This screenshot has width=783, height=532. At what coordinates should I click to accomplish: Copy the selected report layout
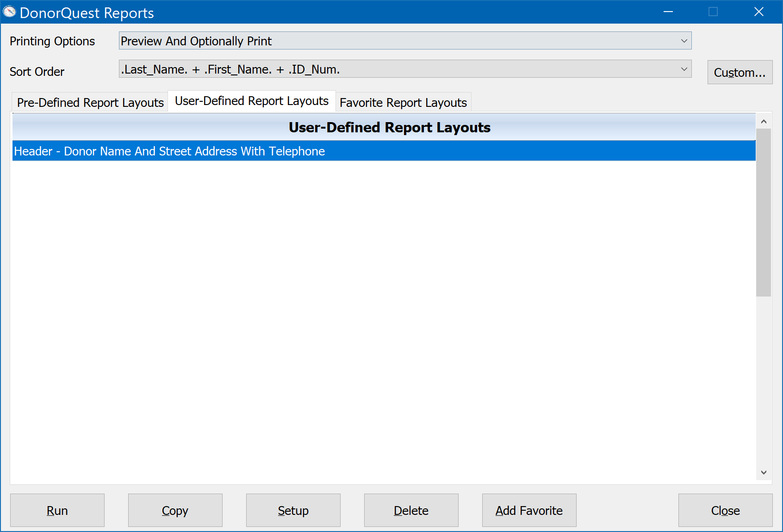175,510
